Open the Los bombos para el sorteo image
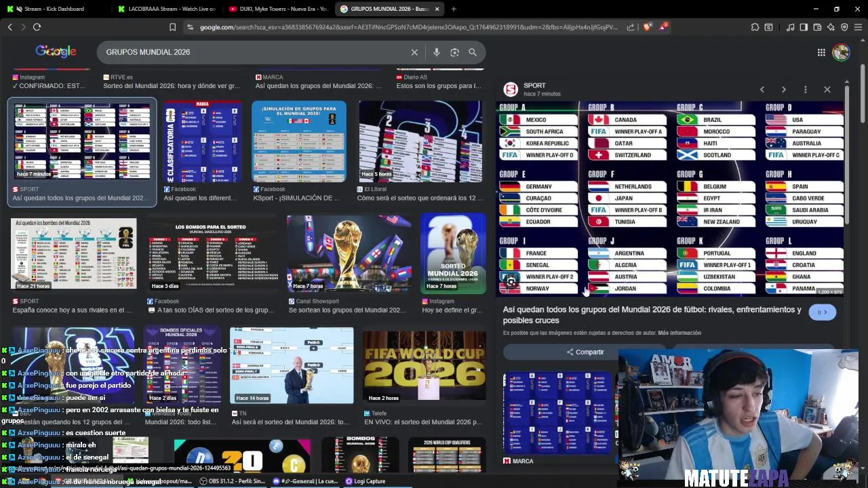868x488 pixels. [214, 253]
